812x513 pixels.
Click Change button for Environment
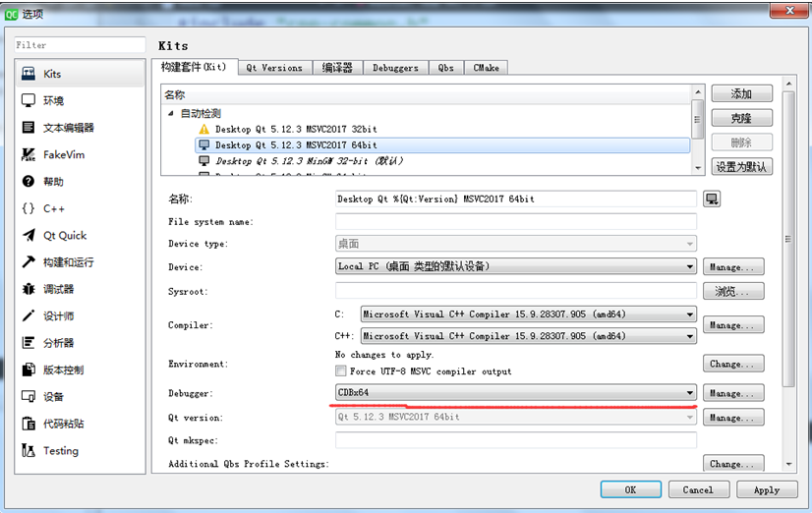point(733,364)
